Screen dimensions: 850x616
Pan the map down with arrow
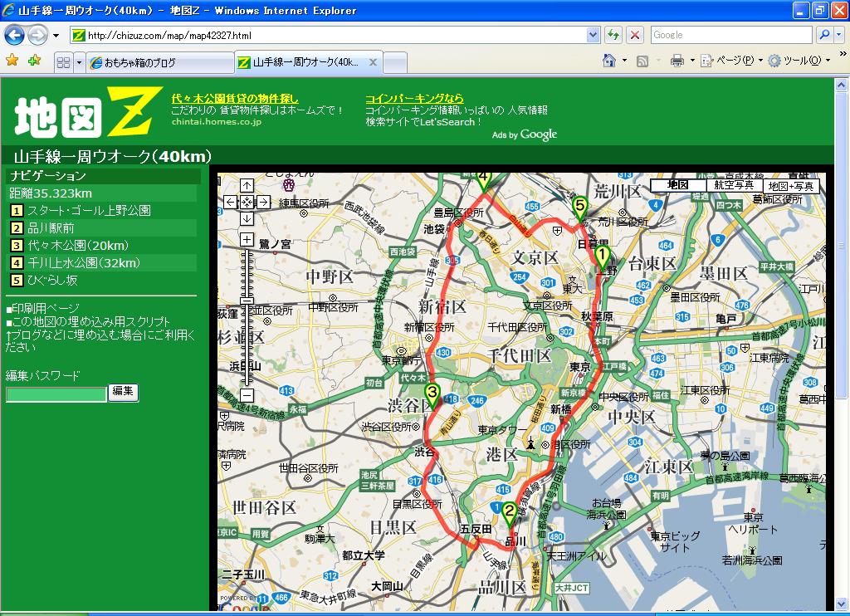(247, 218)
